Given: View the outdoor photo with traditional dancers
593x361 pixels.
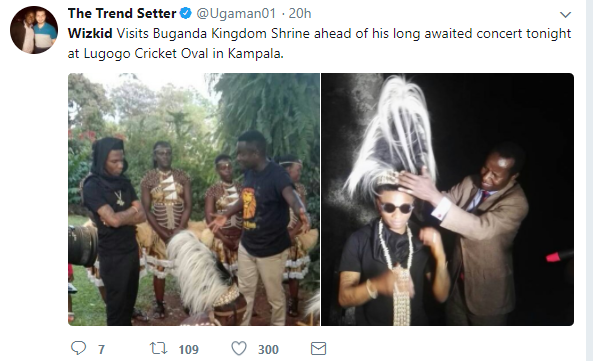Looking at the screenshot, I should tap(194, 199).
